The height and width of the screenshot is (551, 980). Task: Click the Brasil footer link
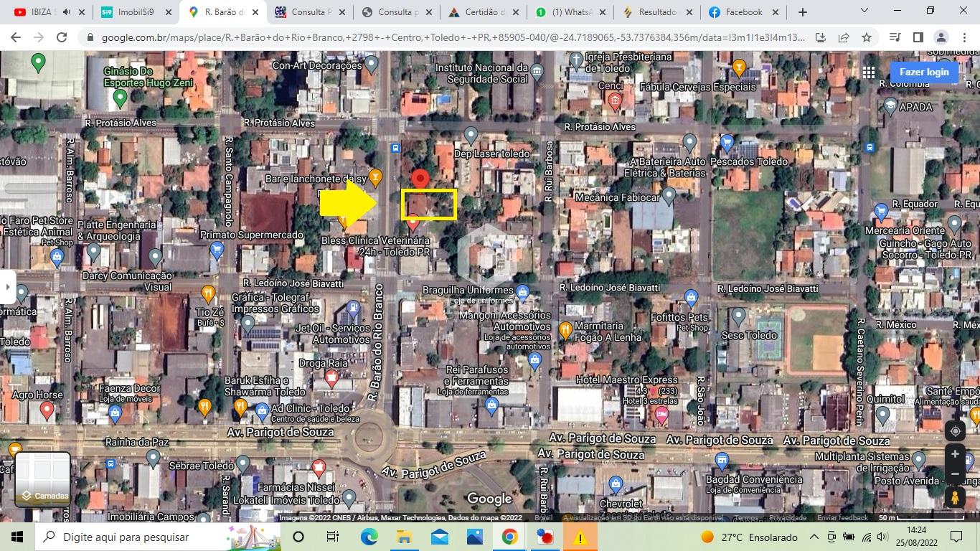click(543, 518)
